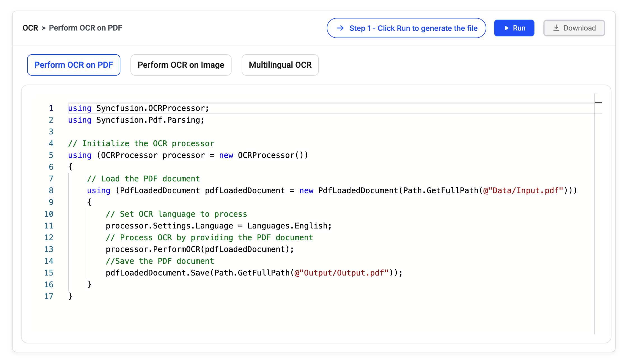Click comment '// Set OCR language to process'
The width and height of the screenshot is (626, 364).
(176, 214)
